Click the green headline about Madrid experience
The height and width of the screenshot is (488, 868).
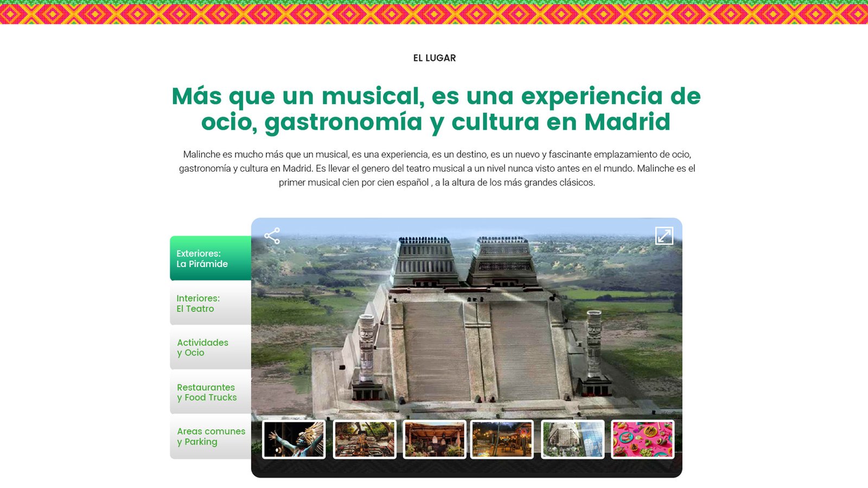[x=436, y=109]
